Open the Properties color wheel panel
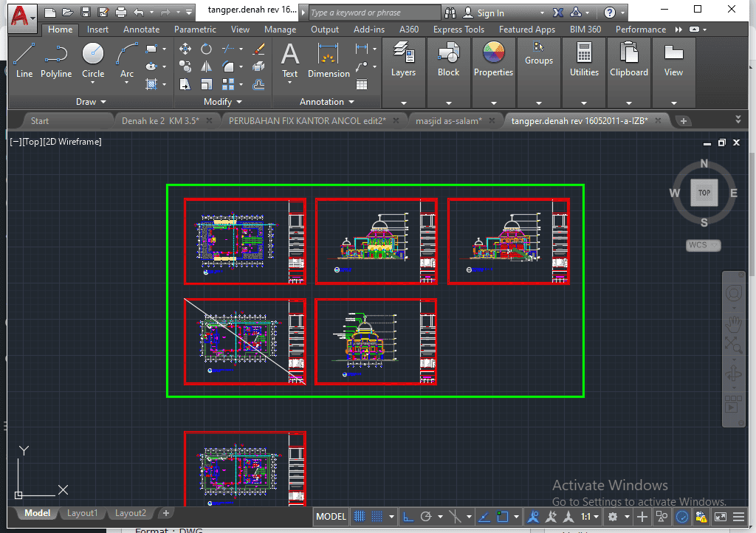The height and width of the screenshot is (533, 756). pyautogui.click(x=493, y=60)
